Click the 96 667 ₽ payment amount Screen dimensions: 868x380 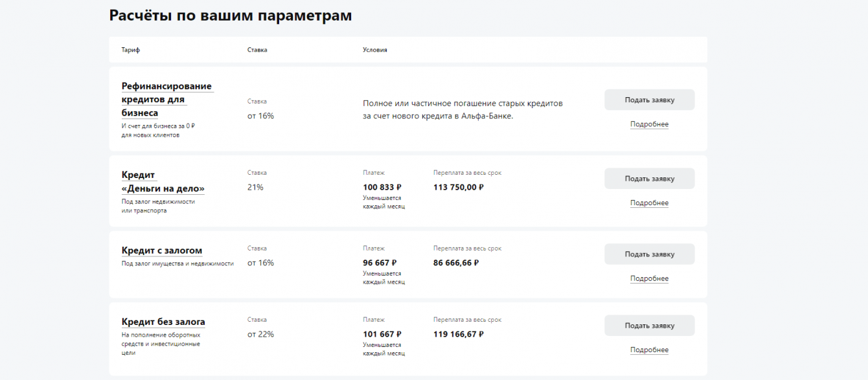(x=380, y=263)
